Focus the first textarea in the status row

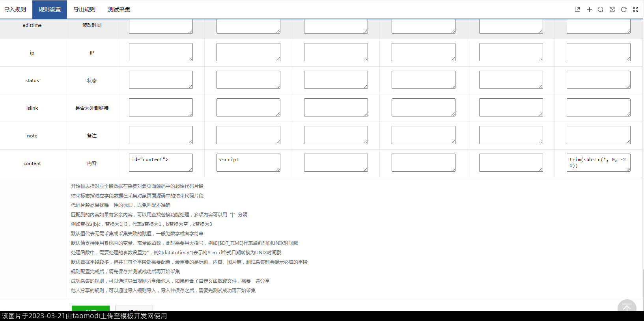[x=161, y=80]
